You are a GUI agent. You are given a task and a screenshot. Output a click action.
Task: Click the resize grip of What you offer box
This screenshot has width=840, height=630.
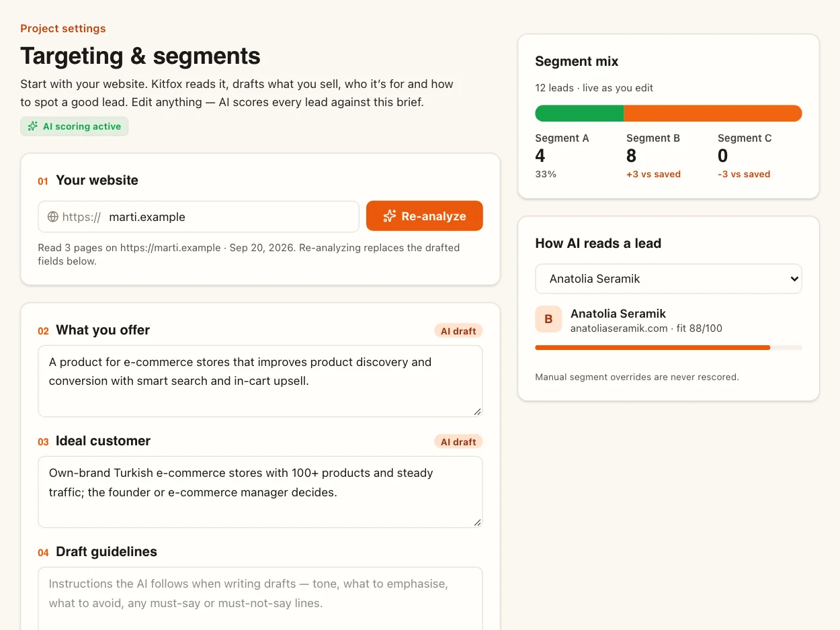click(477, 411)
